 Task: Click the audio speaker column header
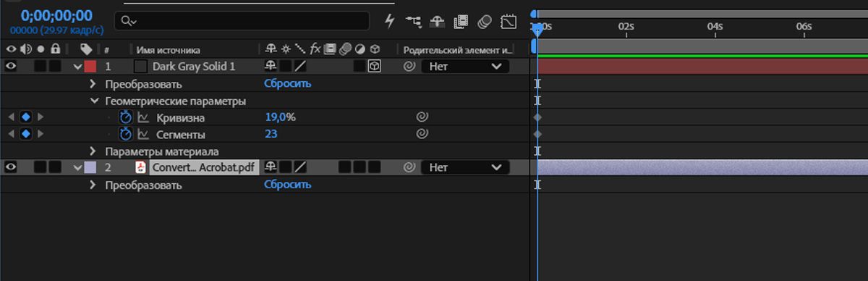click(x=26, y=49)
